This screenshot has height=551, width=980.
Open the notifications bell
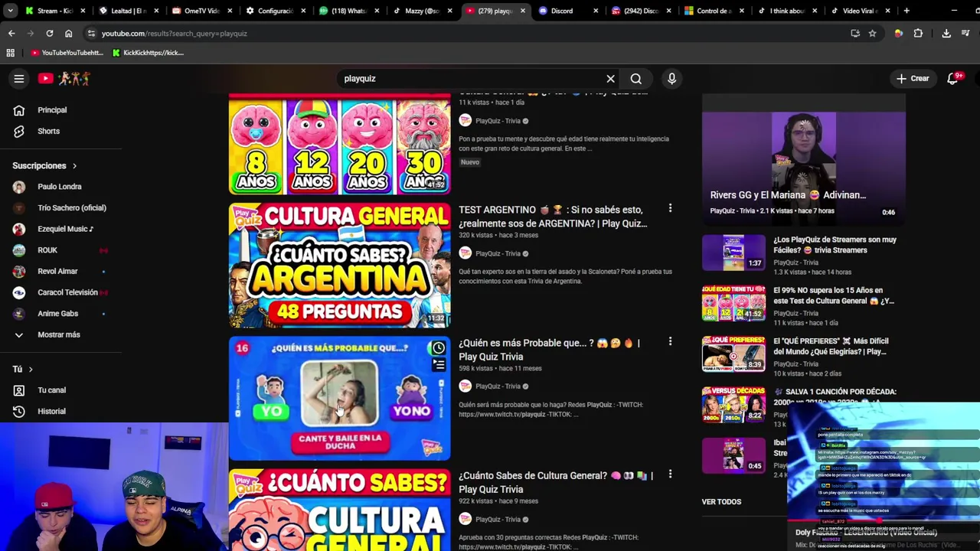[954, 78]
